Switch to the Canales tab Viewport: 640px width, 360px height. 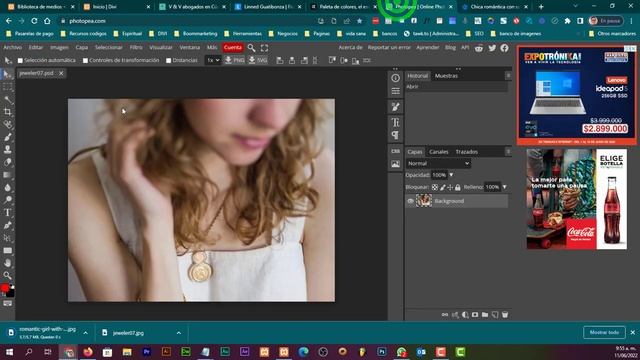point(439,152)
